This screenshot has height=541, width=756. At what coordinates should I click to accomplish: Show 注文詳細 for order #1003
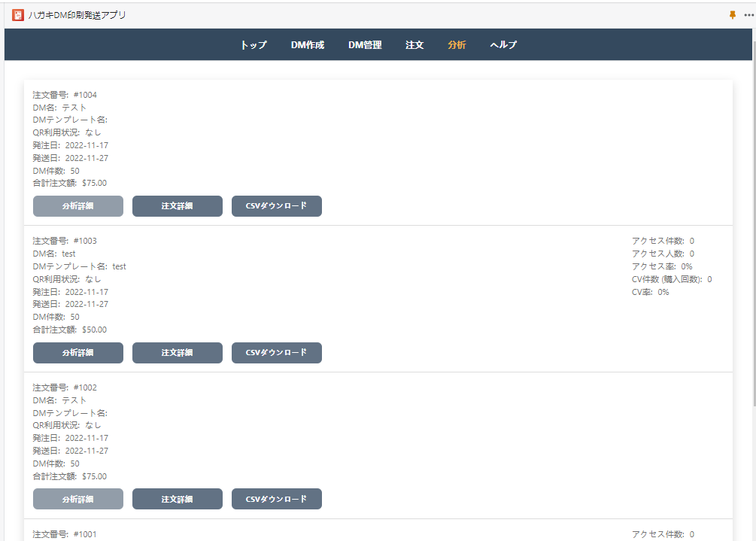pos(178,353)
